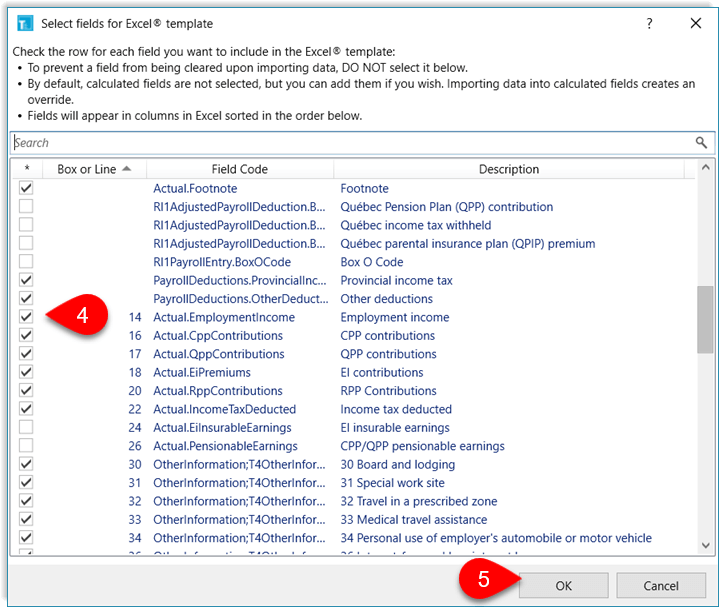Uncheck box 34 Personal use of automobile checkbox
The width and height of the screenshot is (719, 607).
pos(26,537)
